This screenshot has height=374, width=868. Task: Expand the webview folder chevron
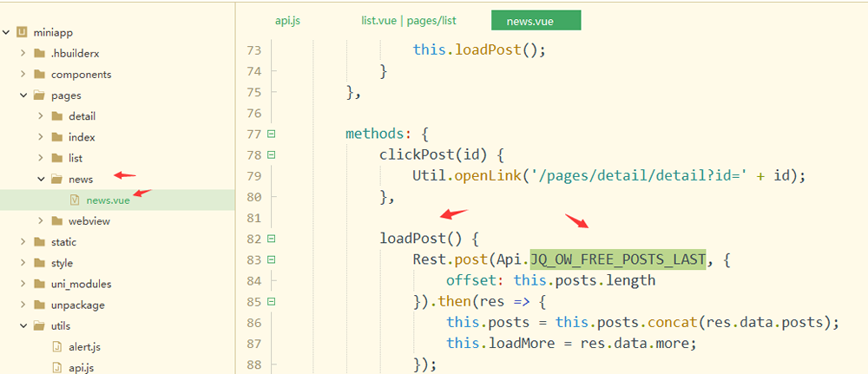click(x=41, y=221)
